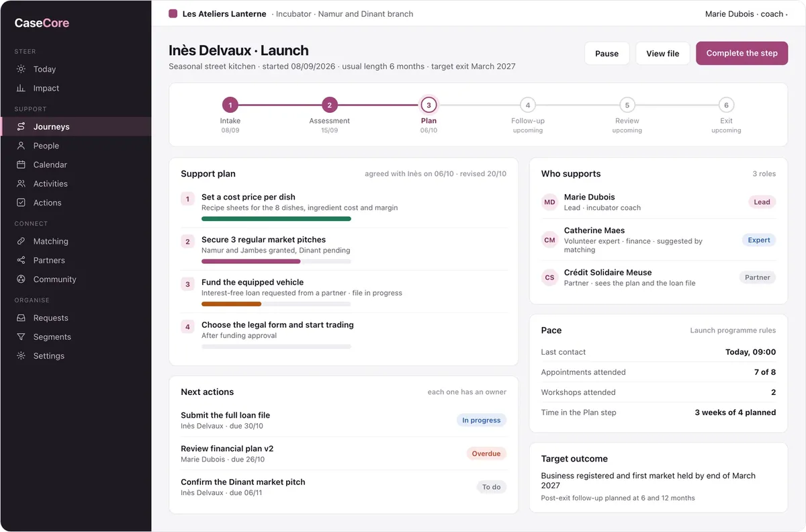Screen dimensions: 806x532
Task: Click the Calendar icon in sidebar
Action: click(21, 165)
